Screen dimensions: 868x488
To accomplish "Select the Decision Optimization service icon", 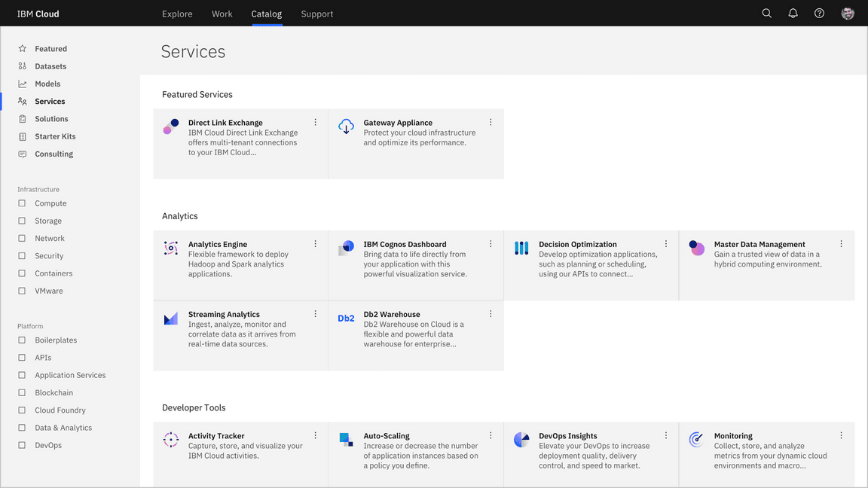I will (x=521, y=248).
